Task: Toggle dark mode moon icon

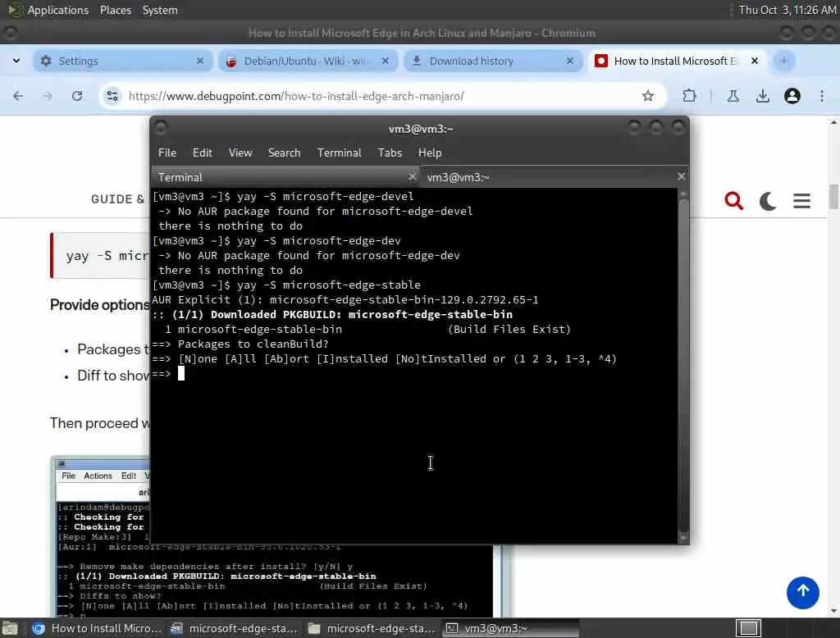Action: tap(768, 201)
